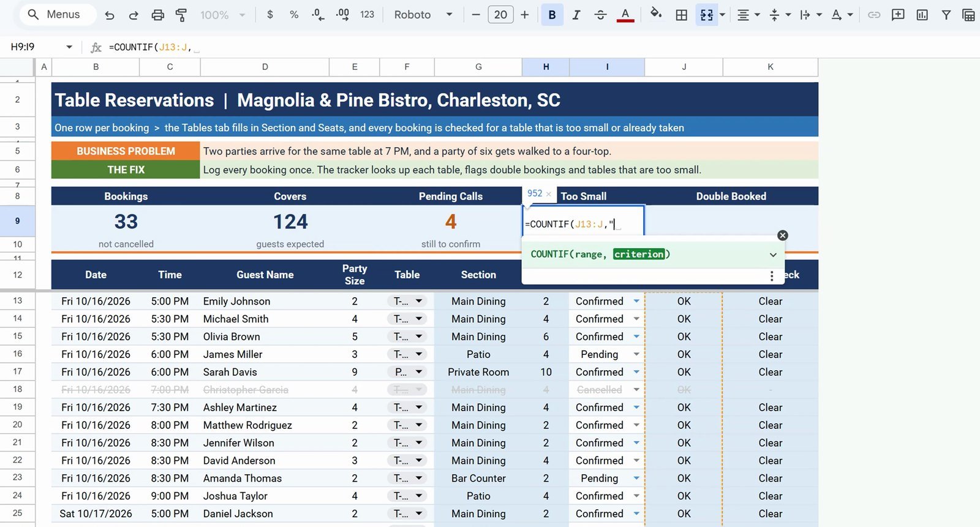Open the Borders grid icon

pos(681,15)
